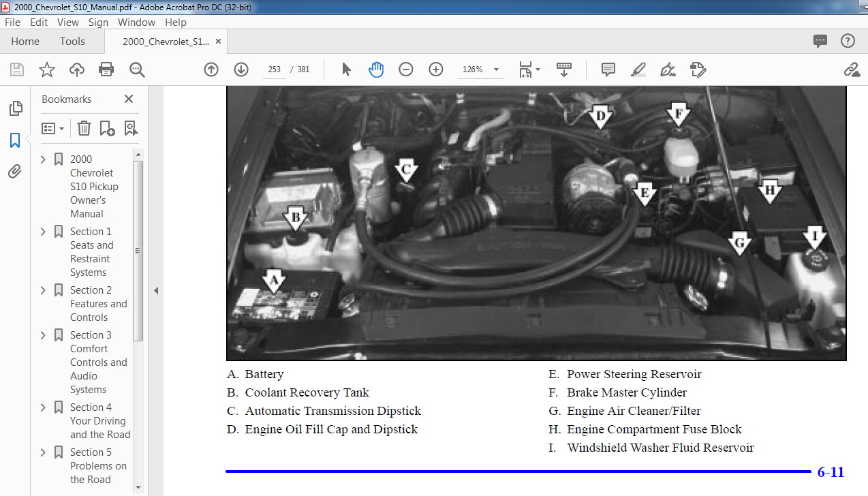868x496 pixels.
Task: Activate the Hand pan tool
Action: 376,69
